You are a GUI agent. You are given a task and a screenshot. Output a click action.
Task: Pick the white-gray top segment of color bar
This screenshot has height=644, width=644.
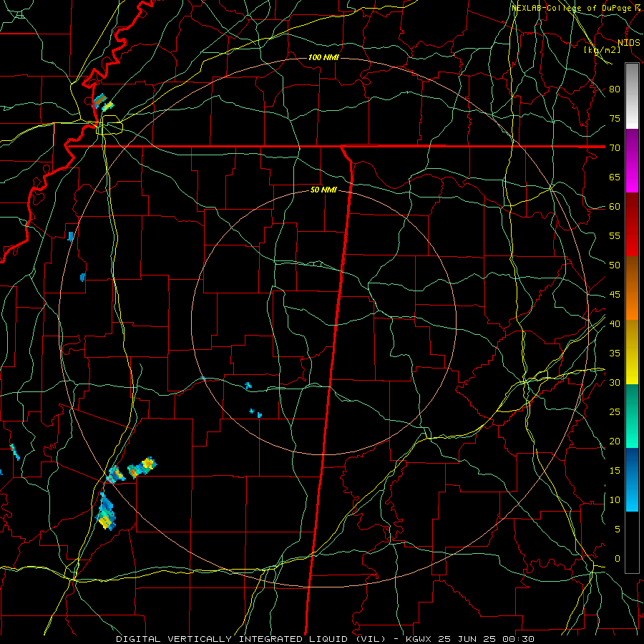632,96
